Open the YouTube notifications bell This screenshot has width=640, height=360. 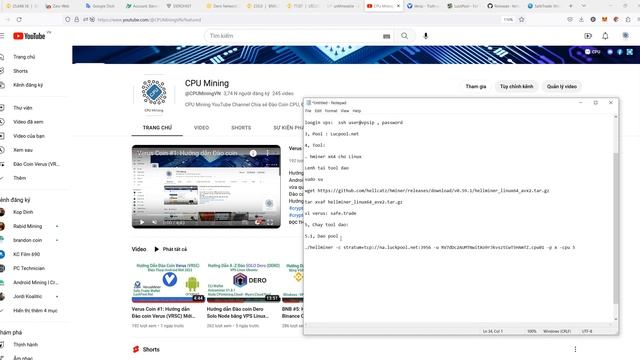605,36
